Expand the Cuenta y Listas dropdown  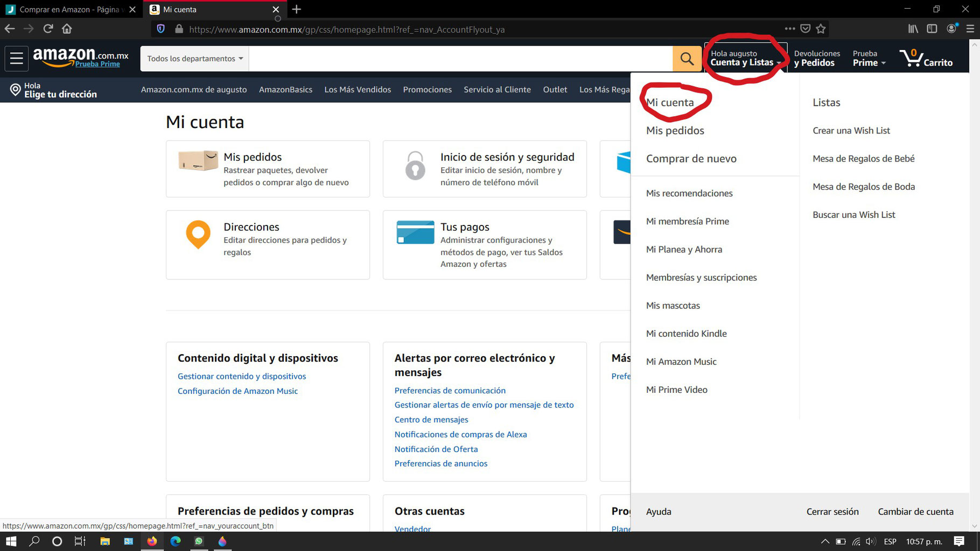coord(745,58)
